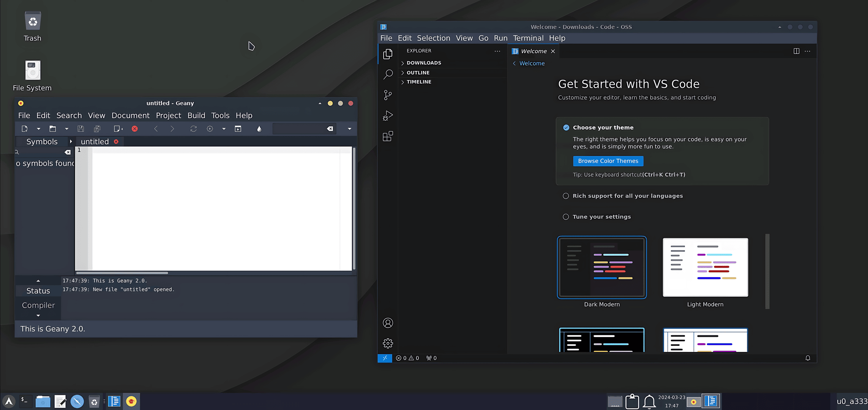Click Browse Color Themes button in VS Code
868x410 pixels.
608,161
